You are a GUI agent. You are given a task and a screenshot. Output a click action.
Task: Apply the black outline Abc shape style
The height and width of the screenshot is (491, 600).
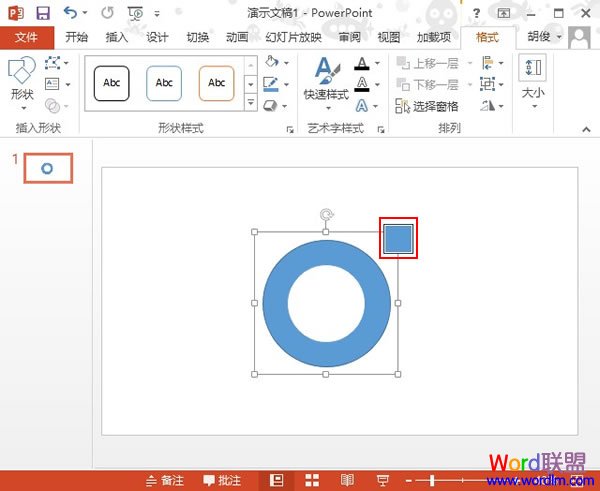(111, 83)
